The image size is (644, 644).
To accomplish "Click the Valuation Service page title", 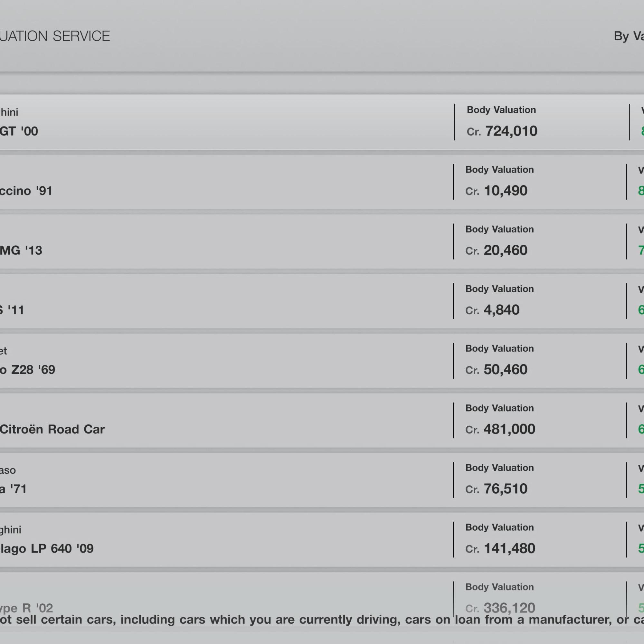I will (55, 36).
